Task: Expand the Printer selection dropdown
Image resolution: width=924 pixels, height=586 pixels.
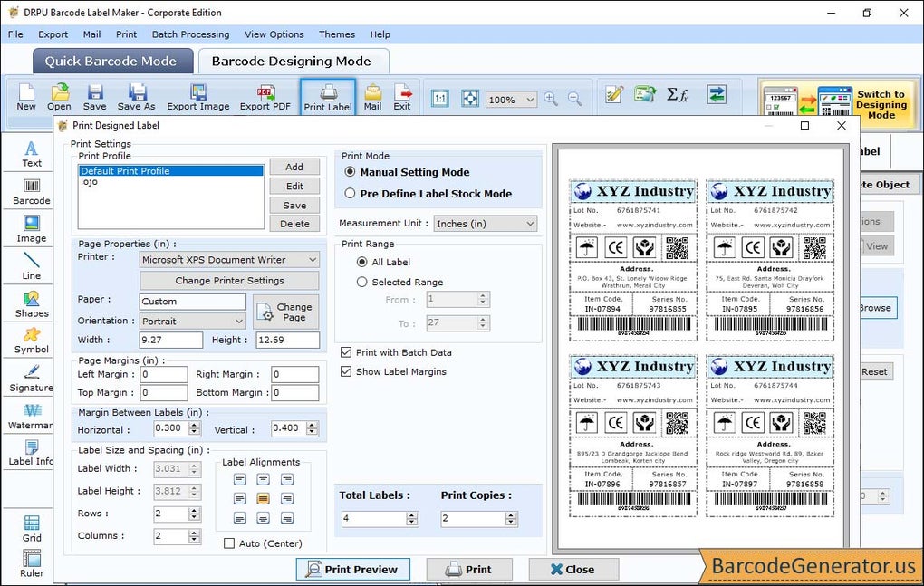Action: click(311, 259)
